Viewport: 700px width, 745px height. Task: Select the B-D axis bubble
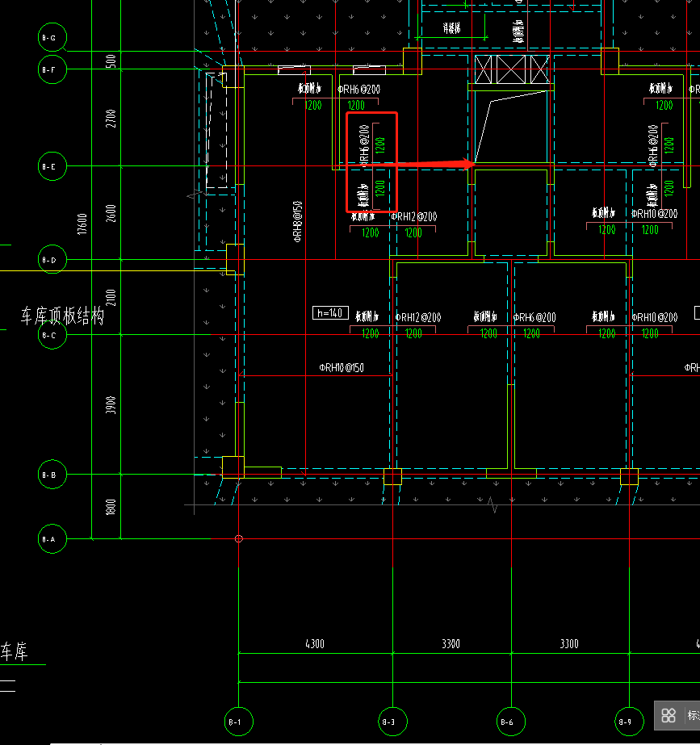point(52,259)
